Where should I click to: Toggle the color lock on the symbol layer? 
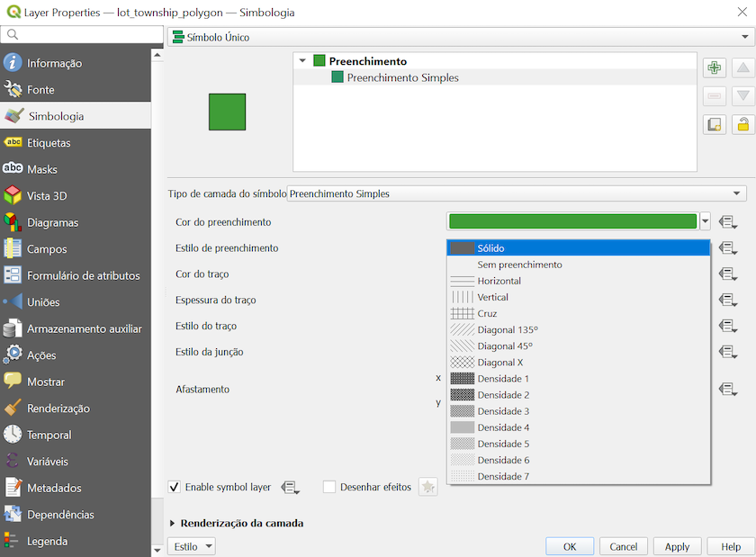pyautogui.click(x=742, y=124)
